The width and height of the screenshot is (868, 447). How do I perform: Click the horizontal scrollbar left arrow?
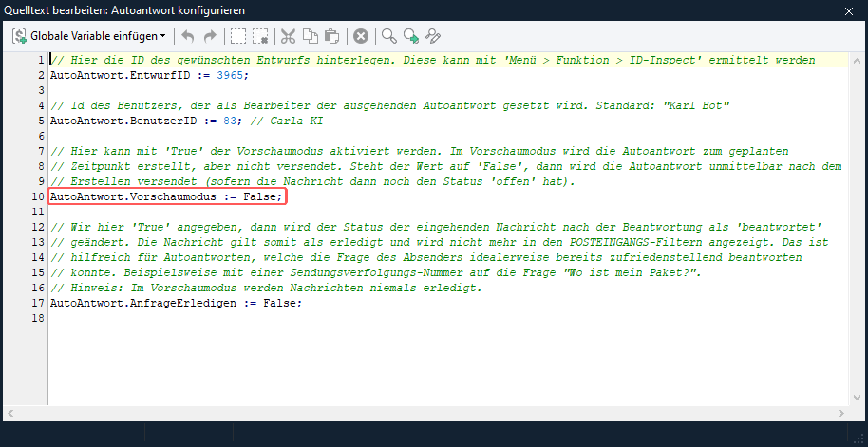pyautogui.click(x=10, y=413)
